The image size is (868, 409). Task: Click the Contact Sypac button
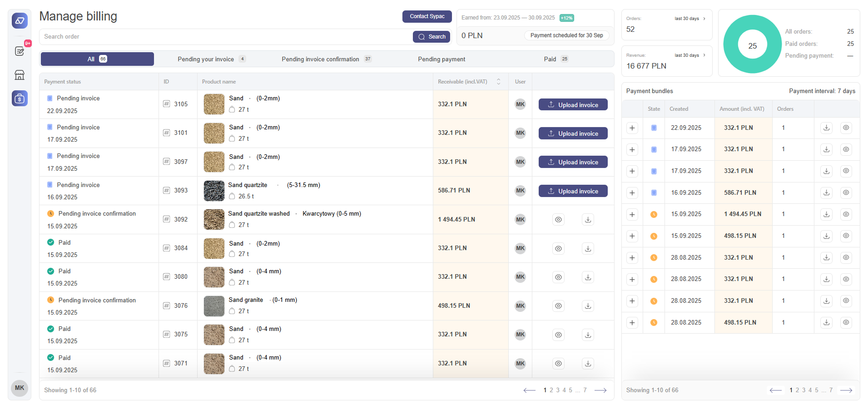click(x=427, y=16)
